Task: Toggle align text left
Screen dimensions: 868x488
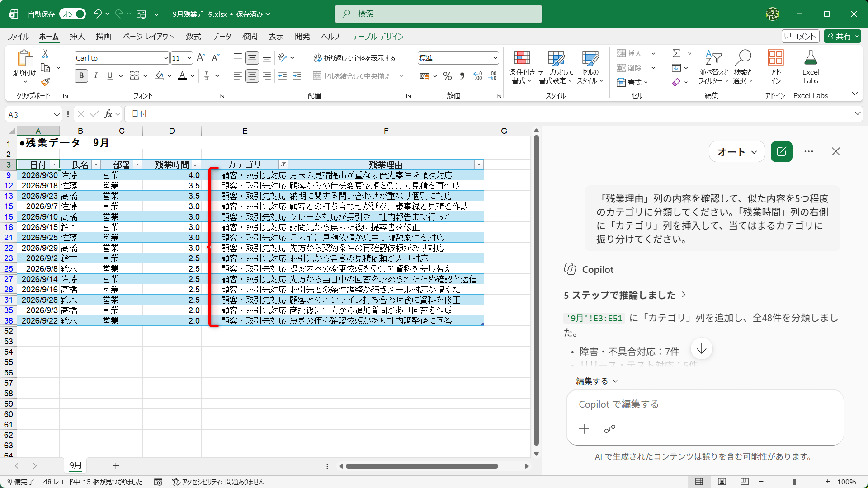Action: [x=237, y=76]
